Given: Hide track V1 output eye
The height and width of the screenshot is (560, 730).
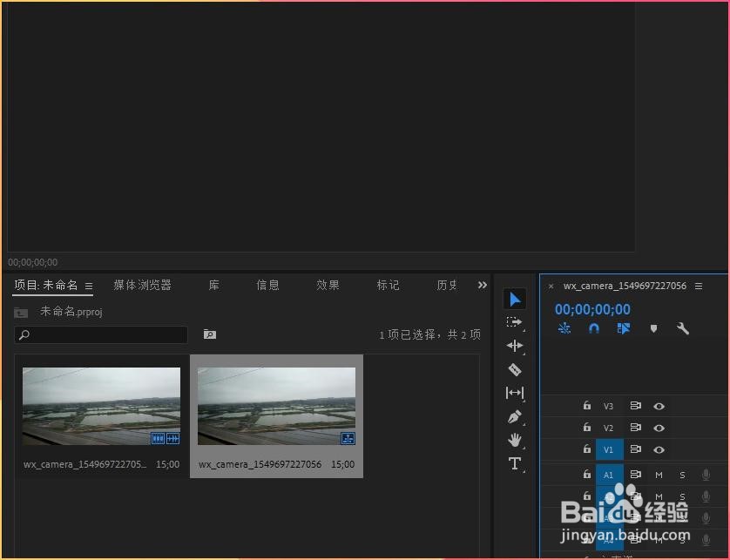Looking at the screenshot, I should 659,449.
